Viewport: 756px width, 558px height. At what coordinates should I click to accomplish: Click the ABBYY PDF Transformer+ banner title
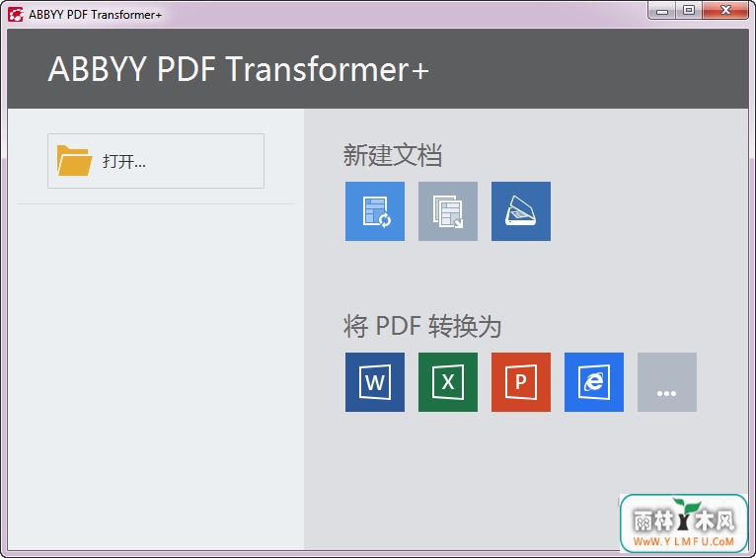[x=238, y=69]
